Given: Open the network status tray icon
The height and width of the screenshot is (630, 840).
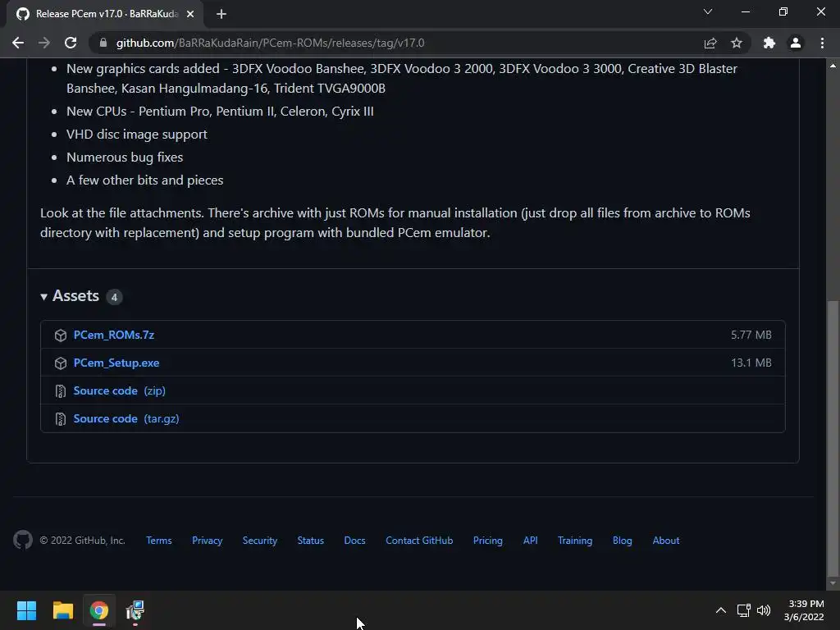Looking at the screenshot, I should click(x=743, y=610).
